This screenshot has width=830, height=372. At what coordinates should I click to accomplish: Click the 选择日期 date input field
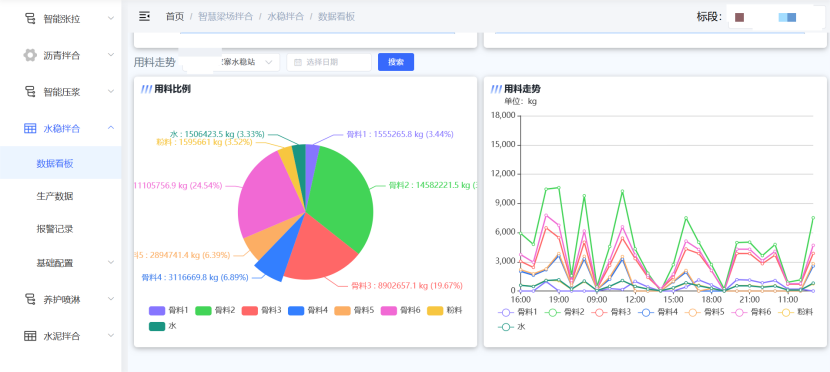pos(329,62)
